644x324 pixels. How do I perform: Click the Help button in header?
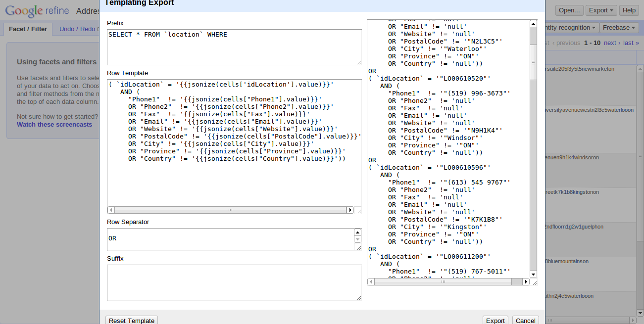(x=629, y=10)
